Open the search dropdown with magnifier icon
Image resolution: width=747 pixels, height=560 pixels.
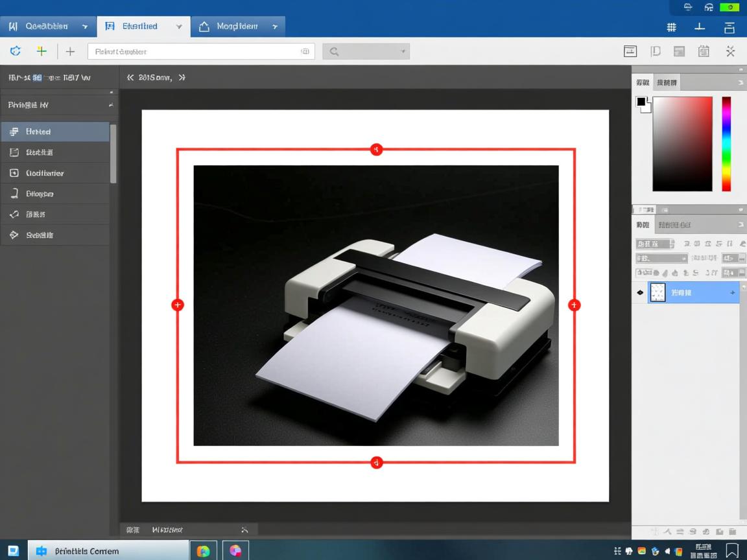coord(366,51)
